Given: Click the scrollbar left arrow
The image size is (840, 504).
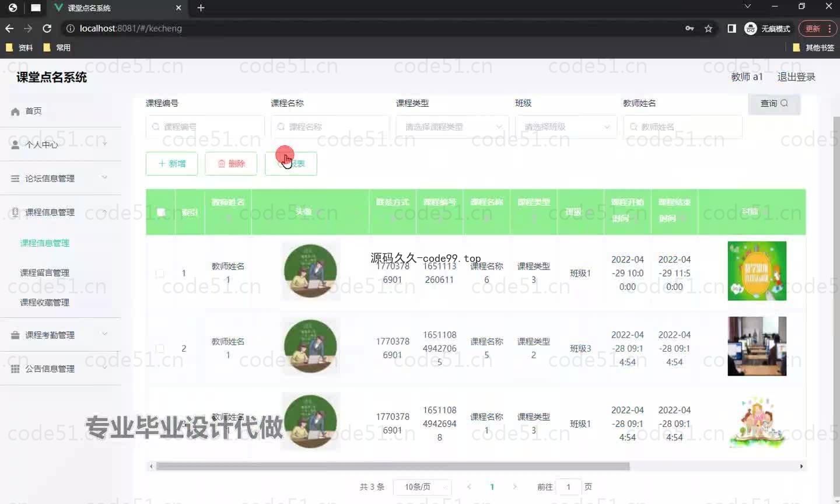Looking at the screenshot, I should [x=151, y=466].
